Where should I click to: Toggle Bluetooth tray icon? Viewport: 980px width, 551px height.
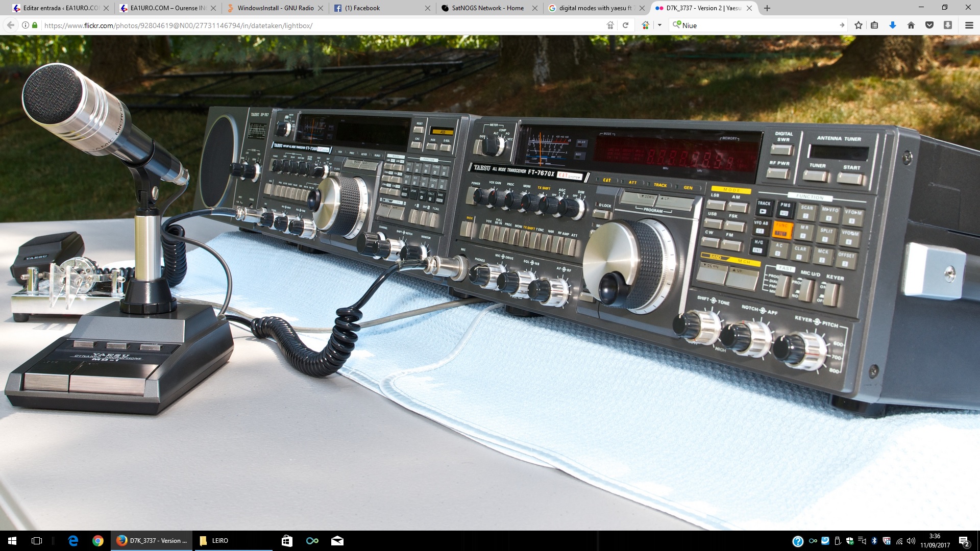pyautogui.click(x=874, y=541)
